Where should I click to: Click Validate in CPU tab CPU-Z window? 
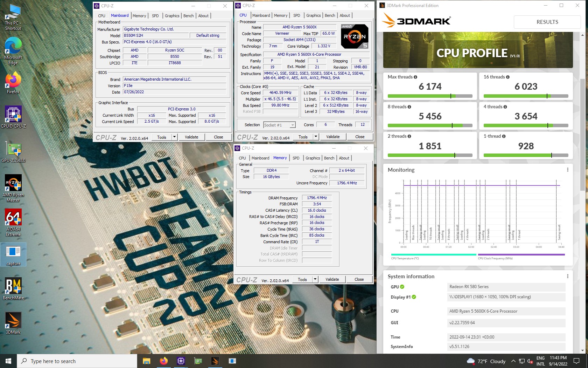[333, 137]
